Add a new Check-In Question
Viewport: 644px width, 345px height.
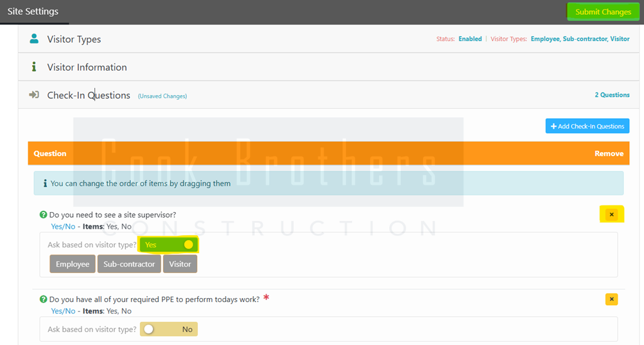(x=587, y=126)
